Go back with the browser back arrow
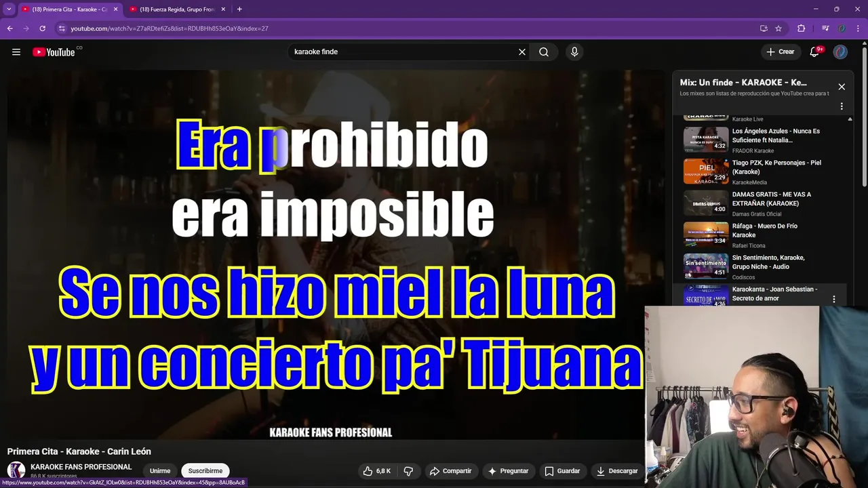The width and height of the screenshot is (868, 488). coord(9,28)
